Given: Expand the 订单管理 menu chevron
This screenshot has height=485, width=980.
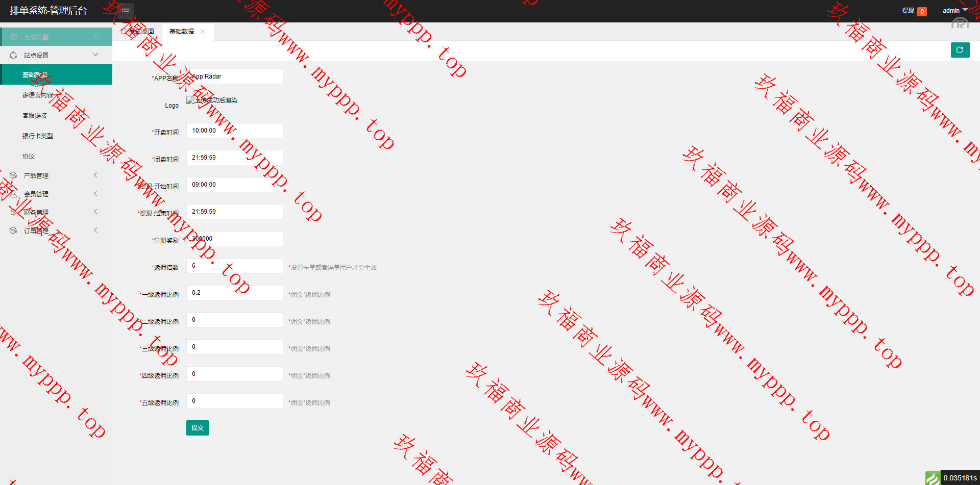Looking at the screenshot, I should [95, 230].
